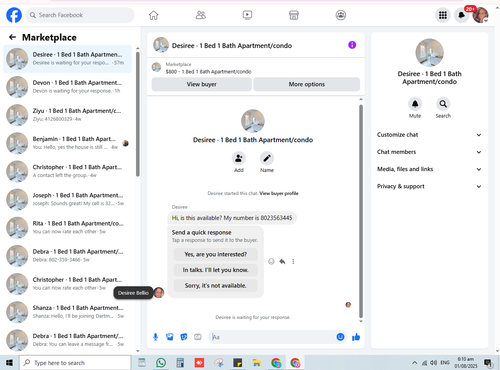Click the View buyer button

click(202, 84)
